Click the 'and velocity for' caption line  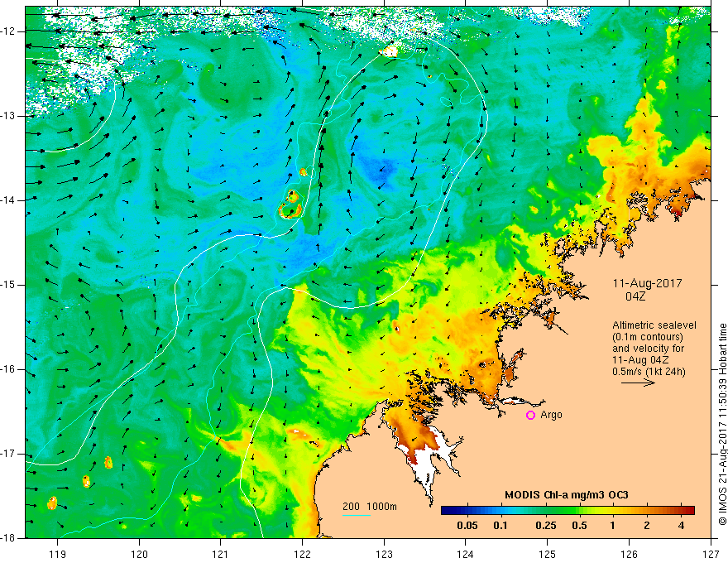648,349
